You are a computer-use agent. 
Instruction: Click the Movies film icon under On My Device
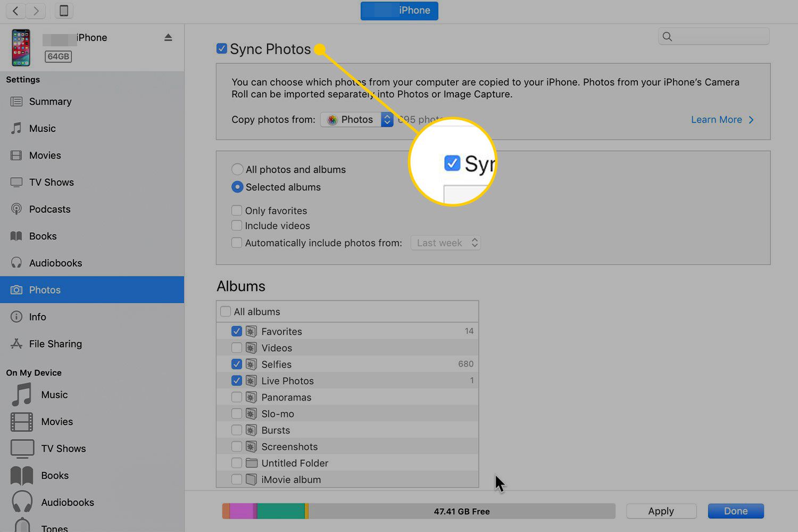[x=22, y=422]
